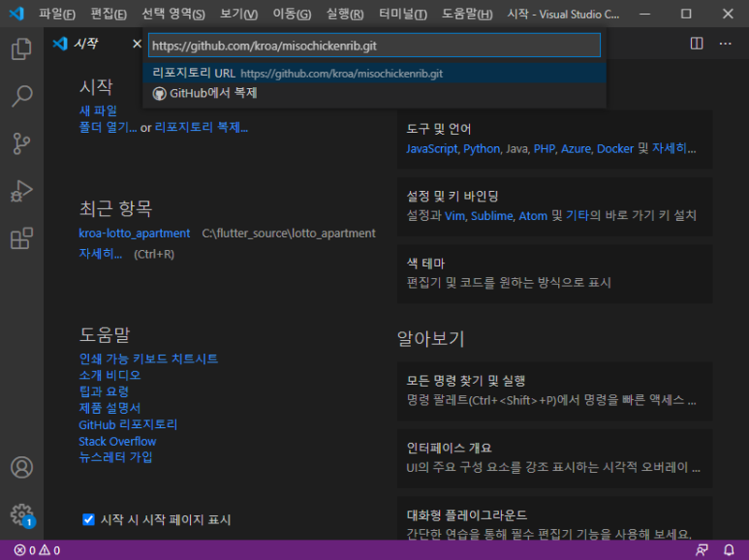
Task: Click the Atom keybinding link
Action: pos(533,216)
